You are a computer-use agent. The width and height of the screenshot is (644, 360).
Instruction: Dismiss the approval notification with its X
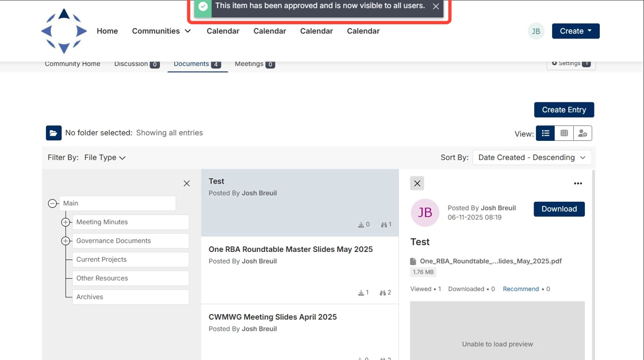436,6
